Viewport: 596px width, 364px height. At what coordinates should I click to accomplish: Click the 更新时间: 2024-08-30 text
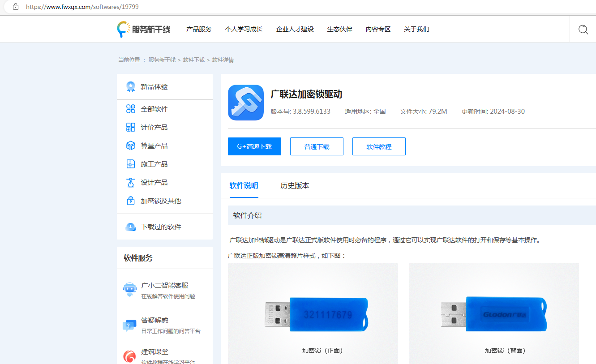click(493, 111)
